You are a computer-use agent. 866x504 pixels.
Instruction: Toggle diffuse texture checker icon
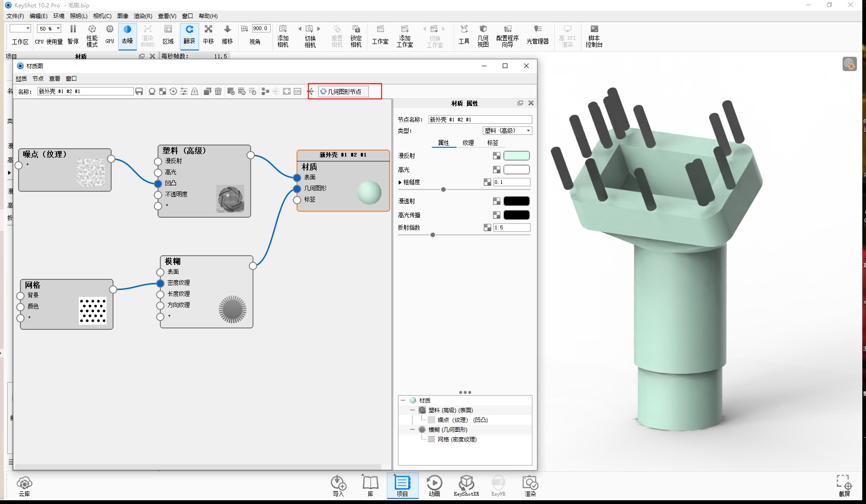[x=496, y=156]
